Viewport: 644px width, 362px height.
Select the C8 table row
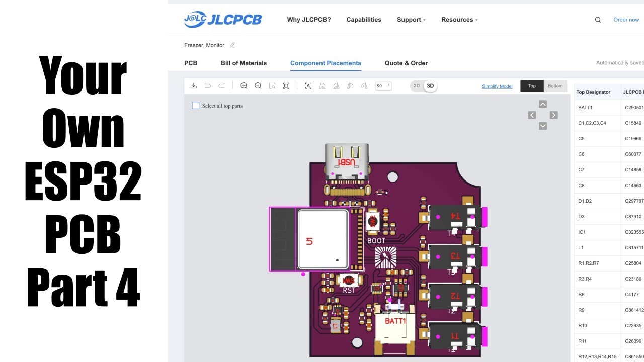(609, 186)
